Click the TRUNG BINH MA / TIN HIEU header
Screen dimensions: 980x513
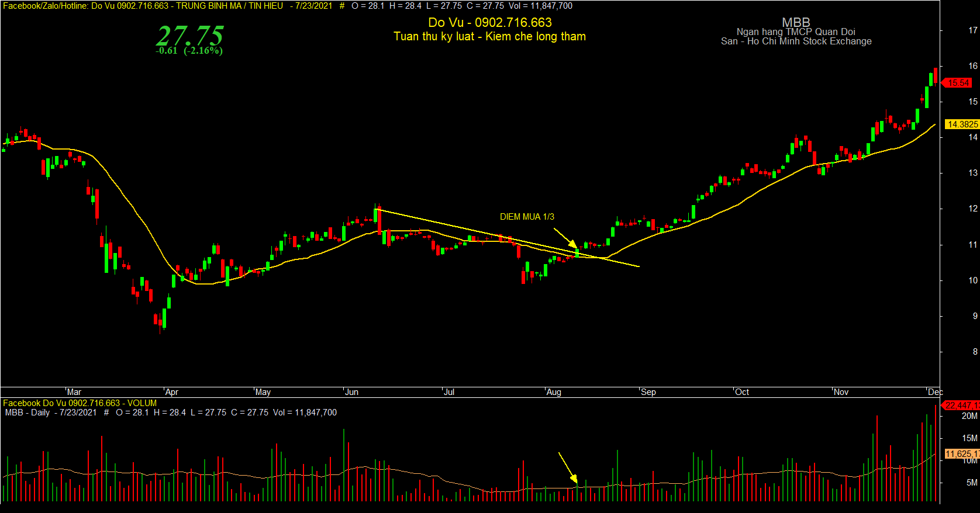229,6
